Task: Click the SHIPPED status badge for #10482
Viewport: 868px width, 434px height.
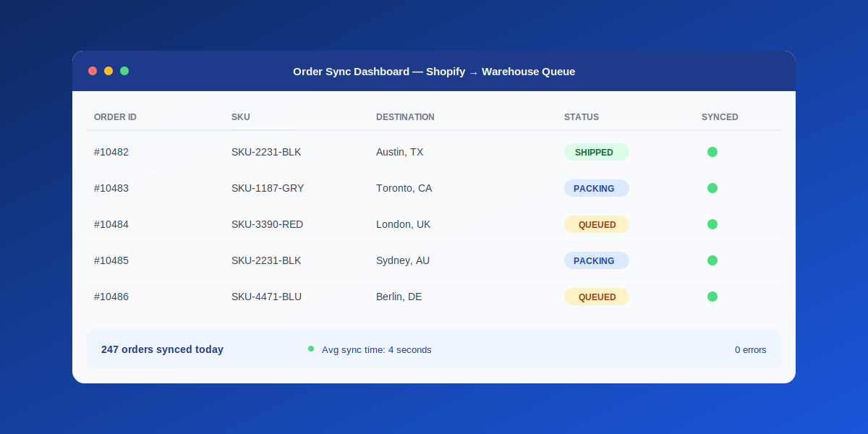Action: (x=597, y=152)
